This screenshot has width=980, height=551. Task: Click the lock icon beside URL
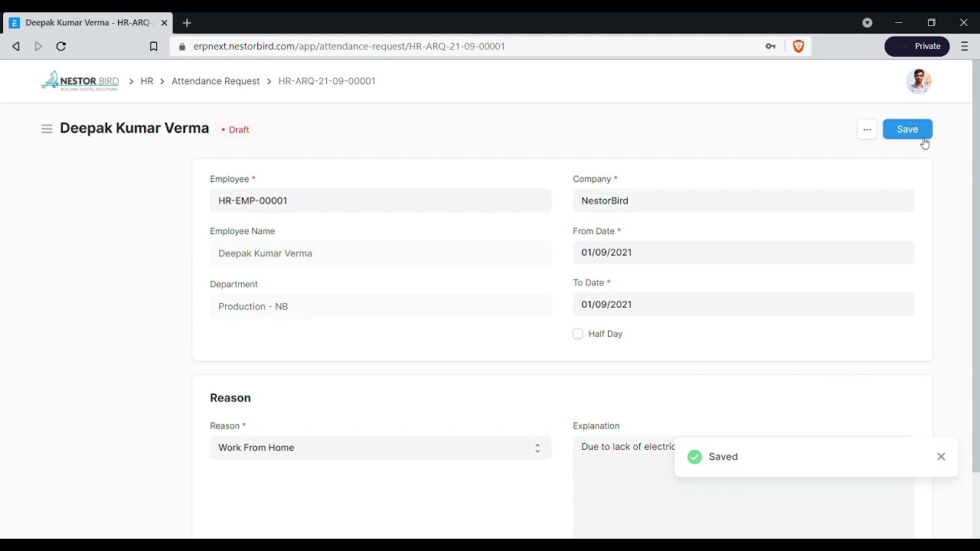coord(182,47)
